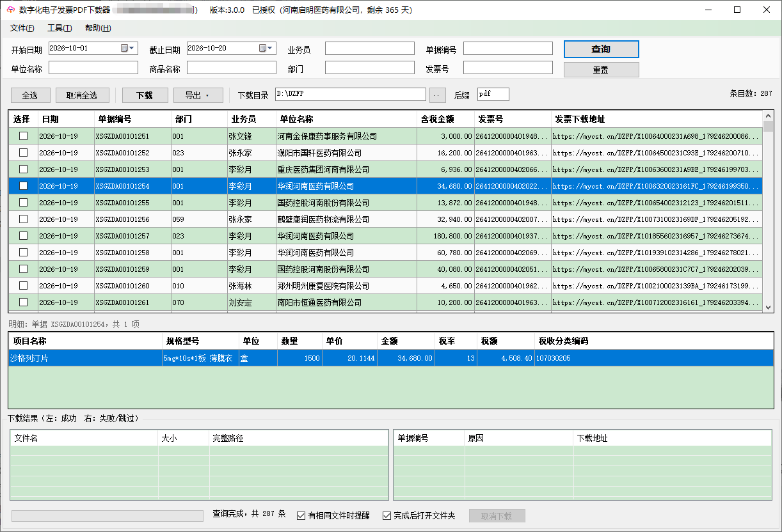The image size is (782, 532).
Task: Click the 查询 button
Action: coord(601,49)
